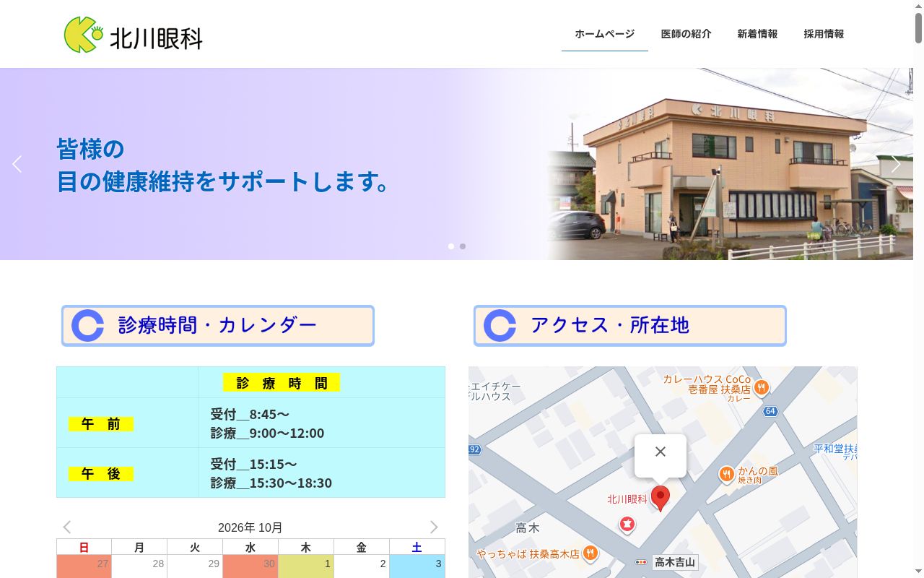924x578 pixels.
Task: Click the 日 Sunday column header
Action: 84,548
